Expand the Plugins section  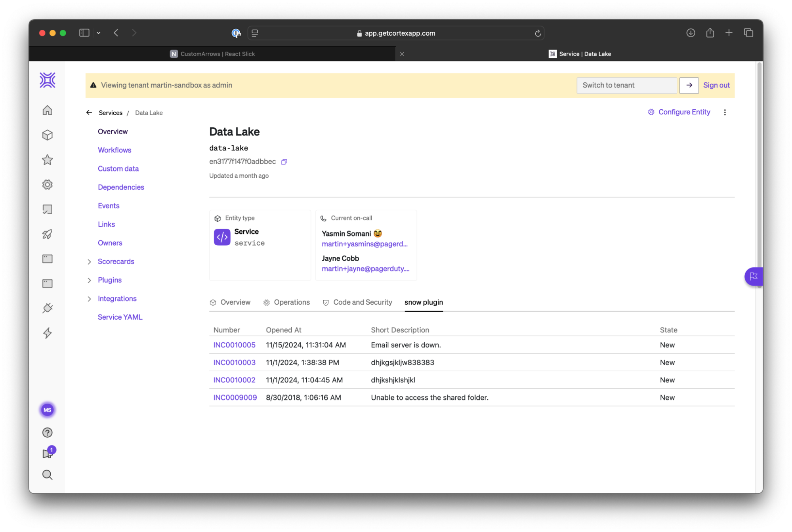[x=89, y=280]
